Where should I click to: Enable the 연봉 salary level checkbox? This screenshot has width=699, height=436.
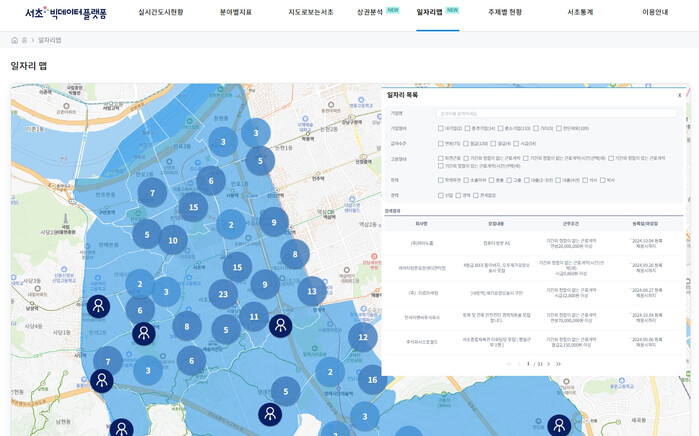pos(441,143)
